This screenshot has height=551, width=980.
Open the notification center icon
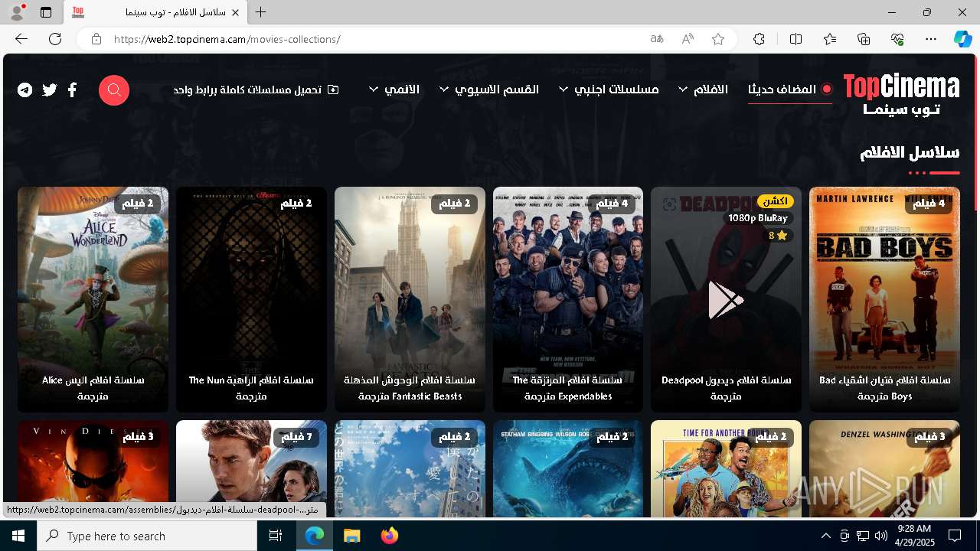pos(955,536)
